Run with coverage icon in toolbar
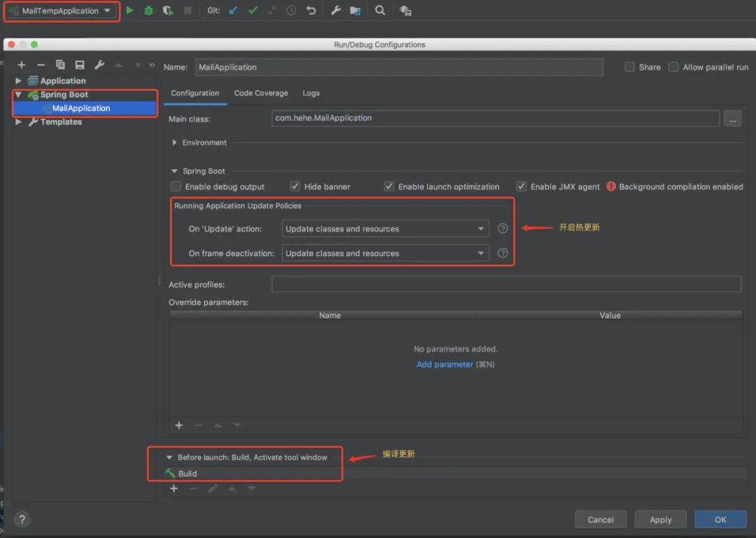756x538 pixels. pyautogui.click(x=168, y=10)
